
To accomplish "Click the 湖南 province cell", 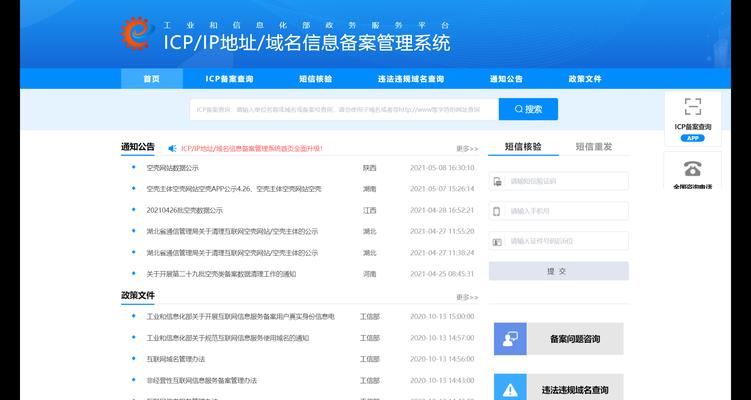I will coord(369,189).
